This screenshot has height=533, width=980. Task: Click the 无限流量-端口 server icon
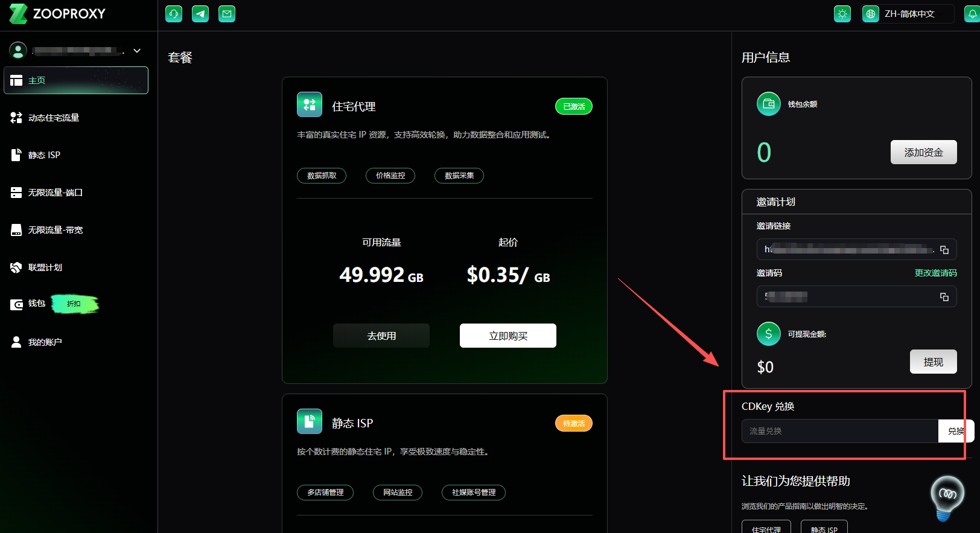point(16,193)
